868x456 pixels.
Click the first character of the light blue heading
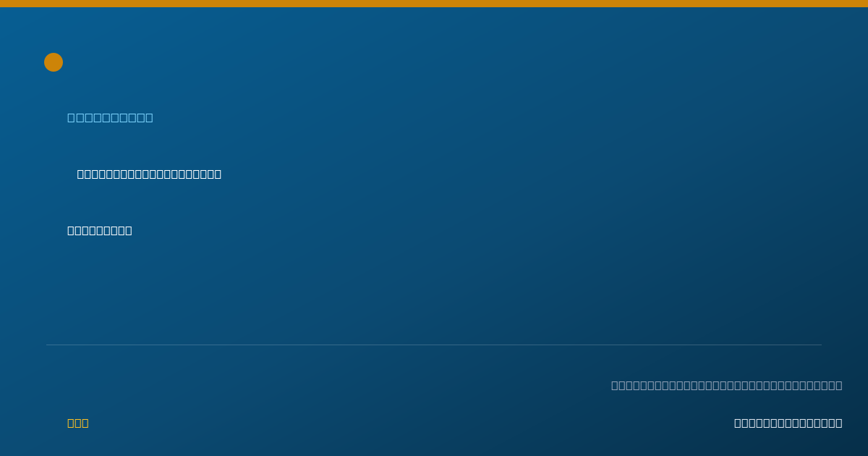point(71,117)
